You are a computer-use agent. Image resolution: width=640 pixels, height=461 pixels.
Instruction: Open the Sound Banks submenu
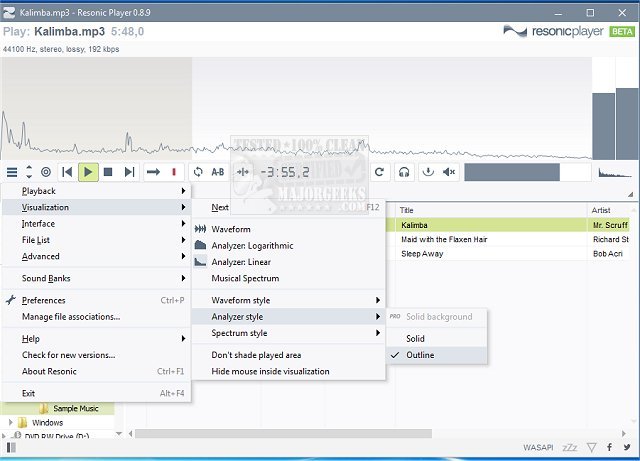coord(96,278)
